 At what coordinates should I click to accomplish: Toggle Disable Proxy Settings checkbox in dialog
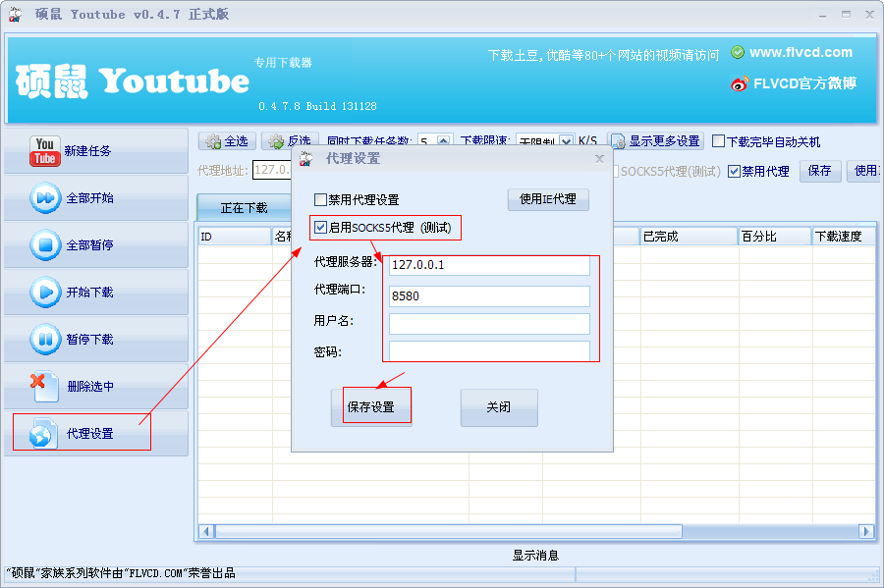pos(321,200)
